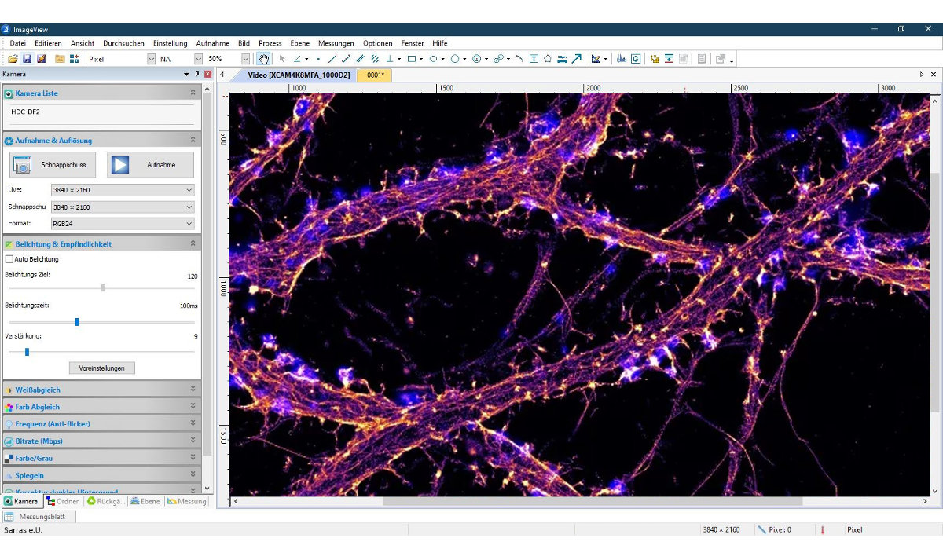
Task: Toggle the Auto Belichtung checkbox
Action: (x=9, y=259)
